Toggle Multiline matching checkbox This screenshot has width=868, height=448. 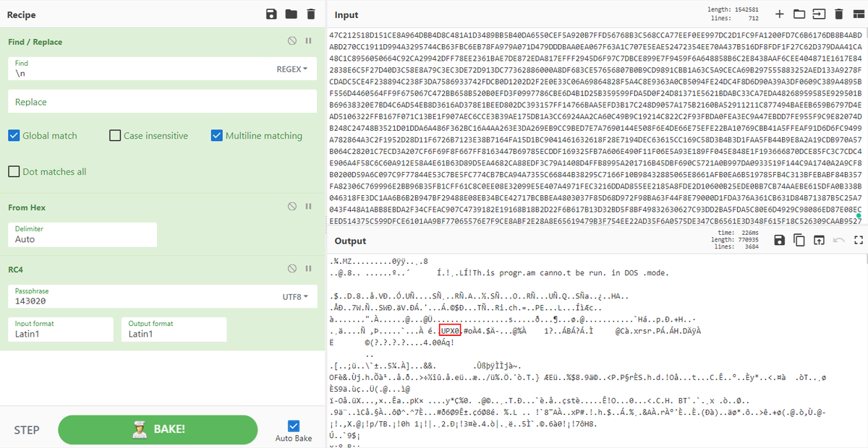pyautogui.click(x=216, y=135)
